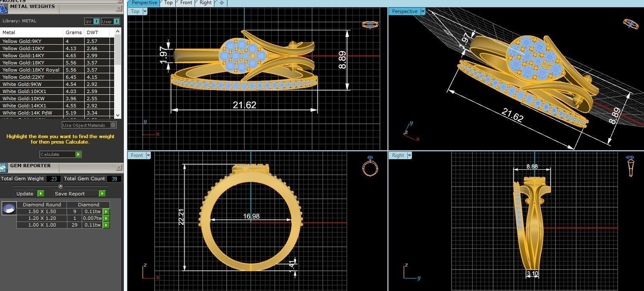Click the 1.50 X 1.50 gem size cell

click(42, 211)
